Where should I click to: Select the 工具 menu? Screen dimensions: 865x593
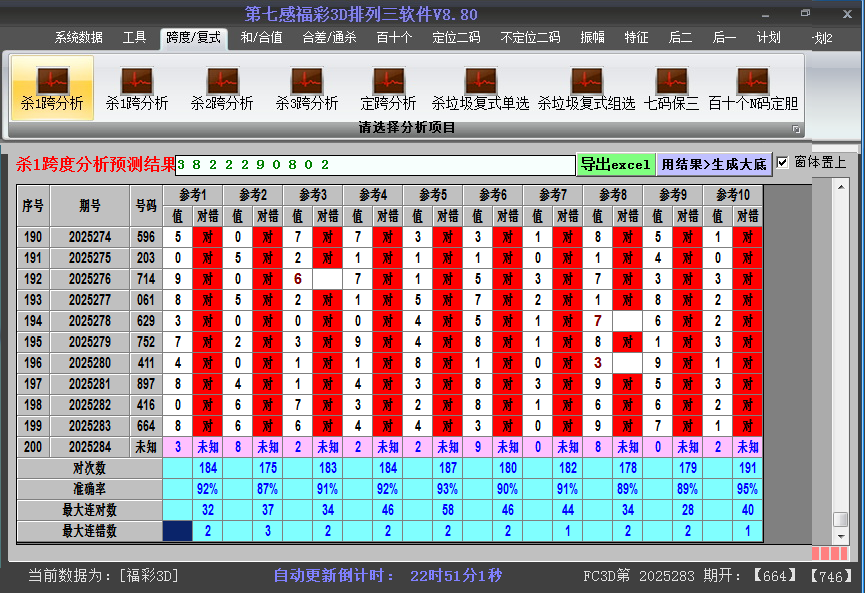point(134,37)
